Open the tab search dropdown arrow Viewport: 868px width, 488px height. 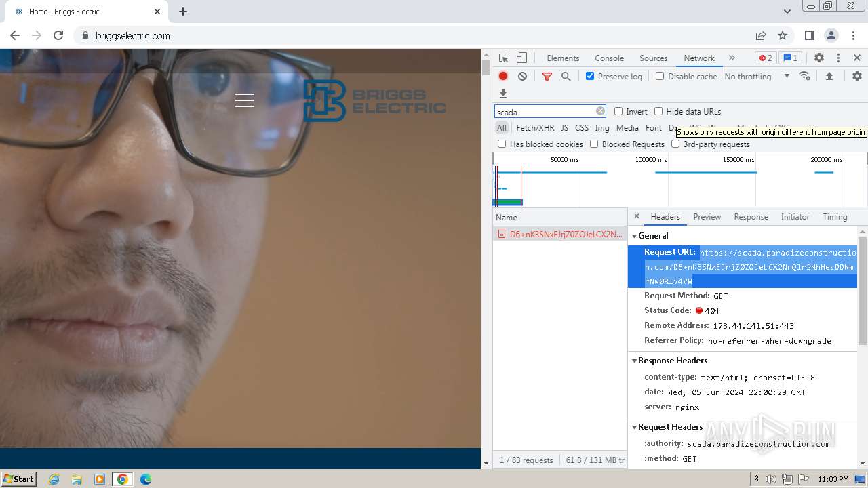coord(787,12)
